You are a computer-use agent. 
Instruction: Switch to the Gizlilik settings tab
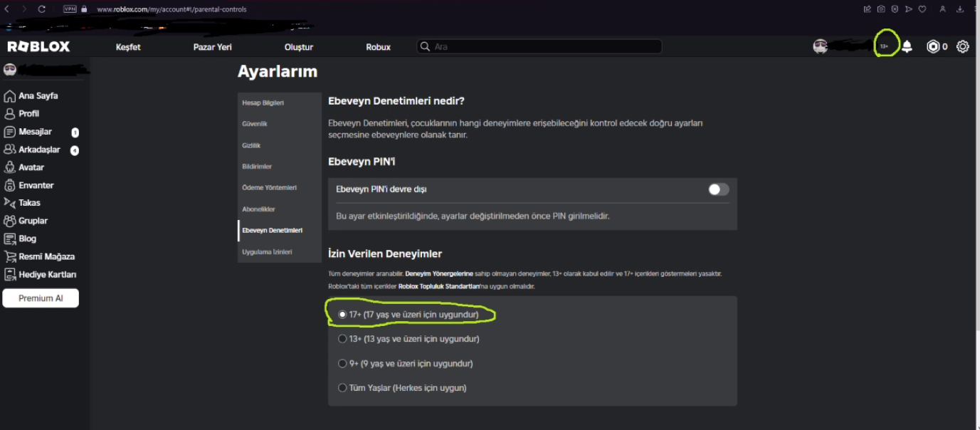[x=280, y=145]
